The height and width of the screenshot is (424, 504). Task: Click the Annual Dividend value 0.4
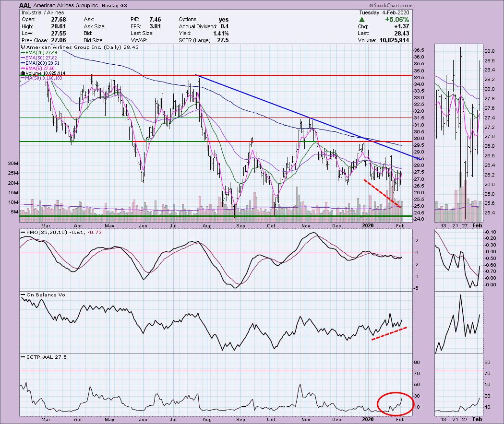[x=224, y=26]
